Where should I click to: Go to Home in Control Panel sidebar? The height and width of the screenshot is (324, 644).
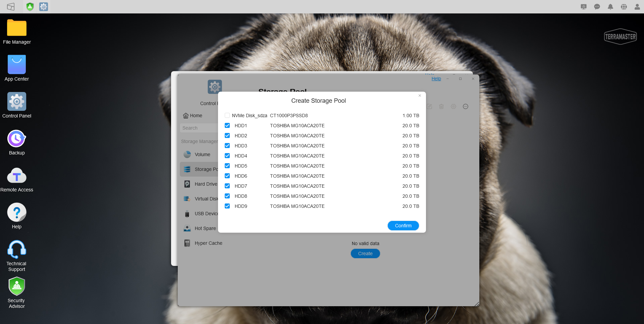click(x=193, y=115)
